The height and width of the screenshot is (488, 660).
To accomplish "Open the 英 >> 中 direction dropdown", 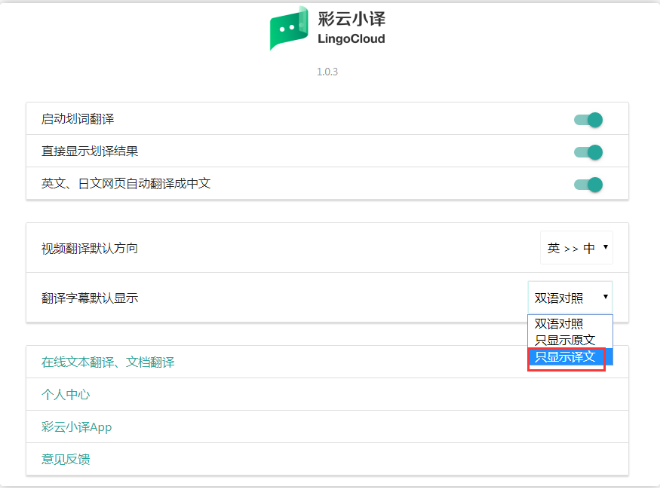I will 576,248.
